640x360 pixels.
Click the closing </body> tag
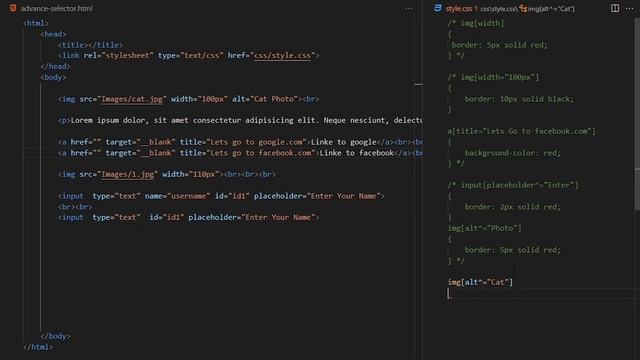tap(56, 336)
